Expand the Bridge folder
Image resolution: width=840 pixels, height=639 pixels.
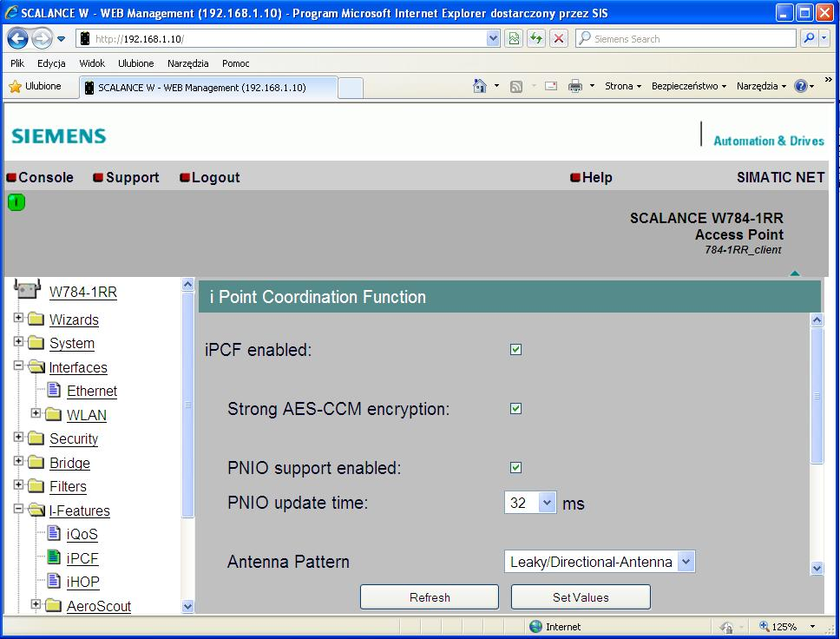[x=18, y=461]
